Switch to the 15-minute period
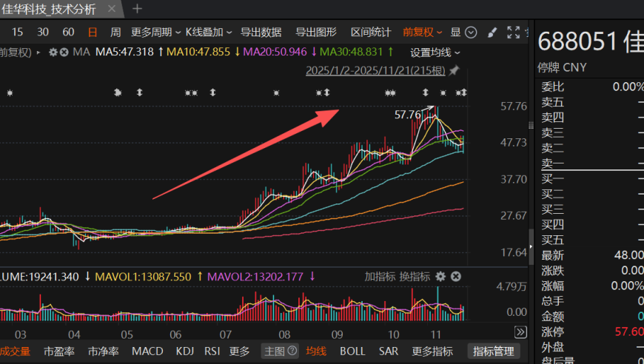 17,32
